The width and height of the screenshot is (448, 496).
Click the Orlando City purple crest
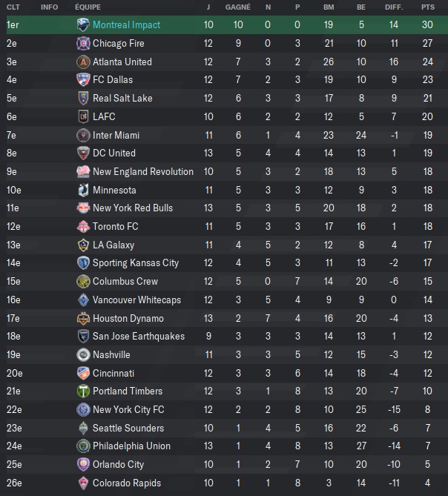pos(83,464)
